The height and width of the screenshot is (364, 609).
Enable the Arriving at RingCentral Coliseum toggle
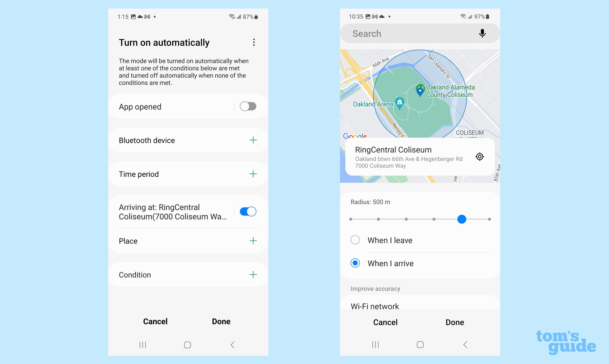(247, 211)
